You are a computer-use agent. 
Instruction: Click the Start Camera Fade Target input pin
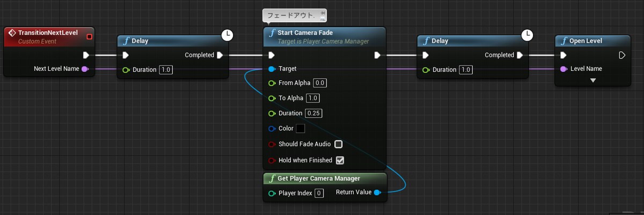pos(272,69)
